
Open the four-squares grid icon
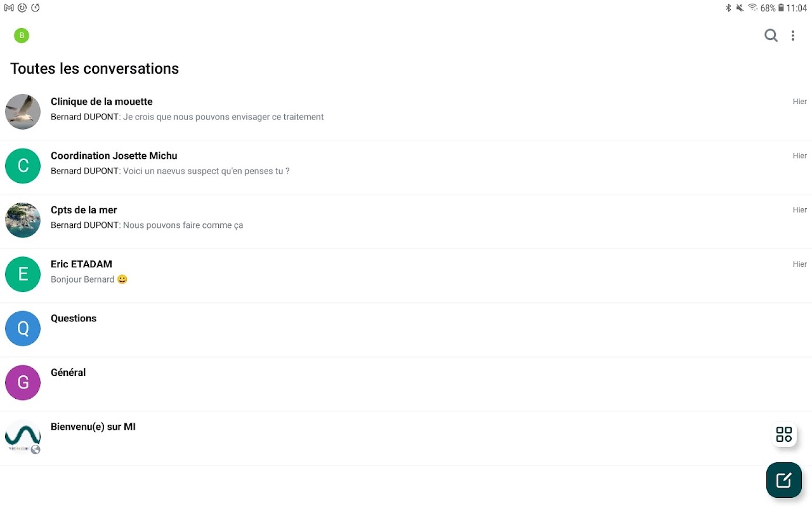pyautogui.click(x=784, y=434)
